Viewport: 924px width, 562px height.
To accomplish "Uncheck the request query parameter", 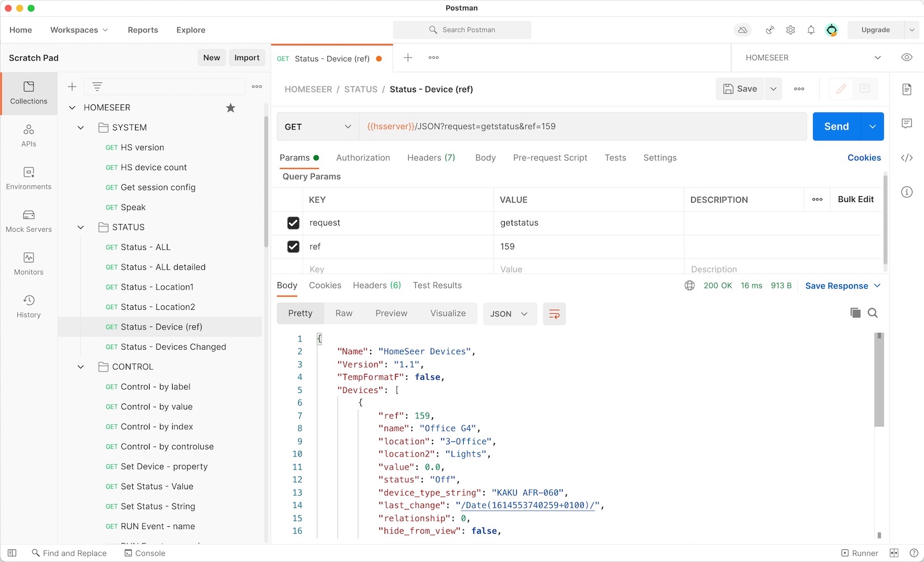I will pyautogui.click(x=293, y=223).
